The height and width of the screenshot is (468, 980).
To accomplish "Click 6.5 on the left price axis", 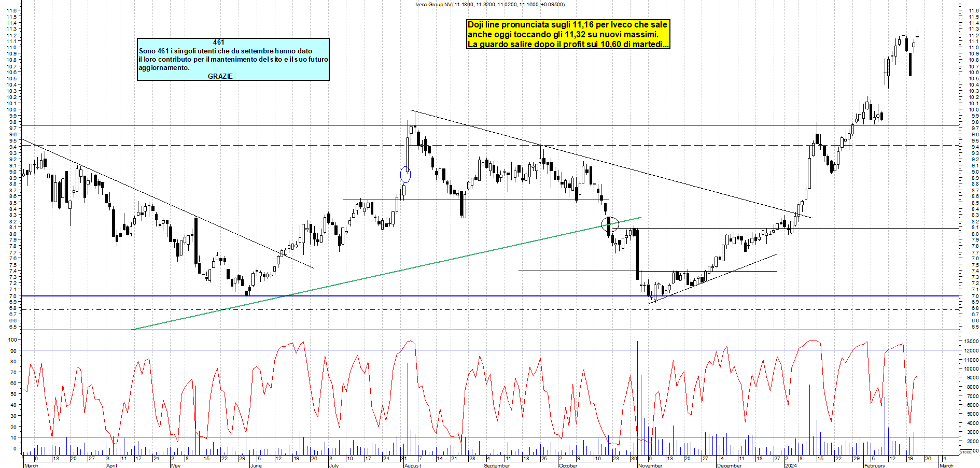I will tap(12, 327).
